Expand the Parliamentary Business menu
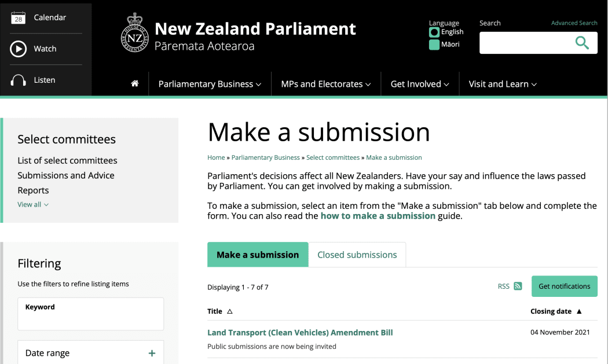The image size is (608, 364). pyautogui.click(x=210, y=83)
